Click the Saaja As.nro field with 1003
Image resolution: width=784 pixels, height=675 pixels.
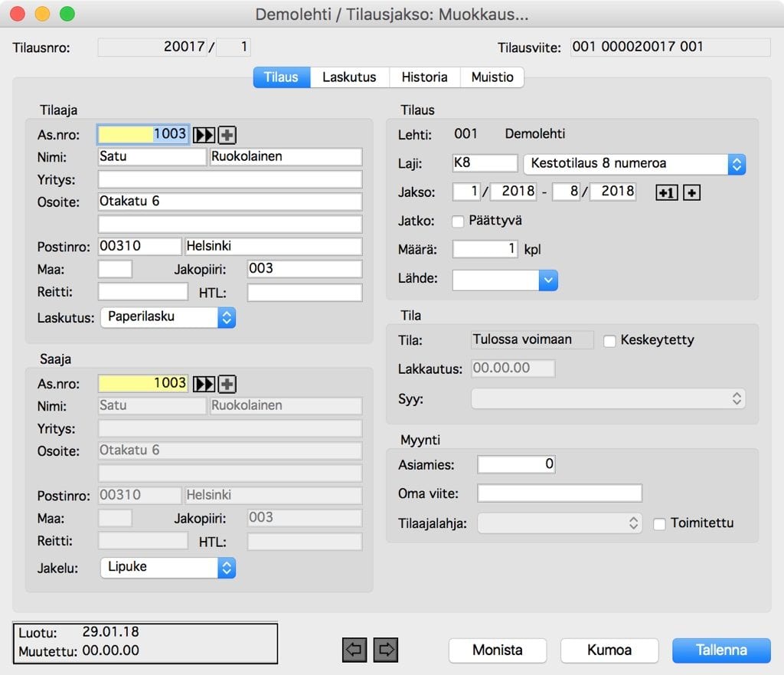(143, 383)
